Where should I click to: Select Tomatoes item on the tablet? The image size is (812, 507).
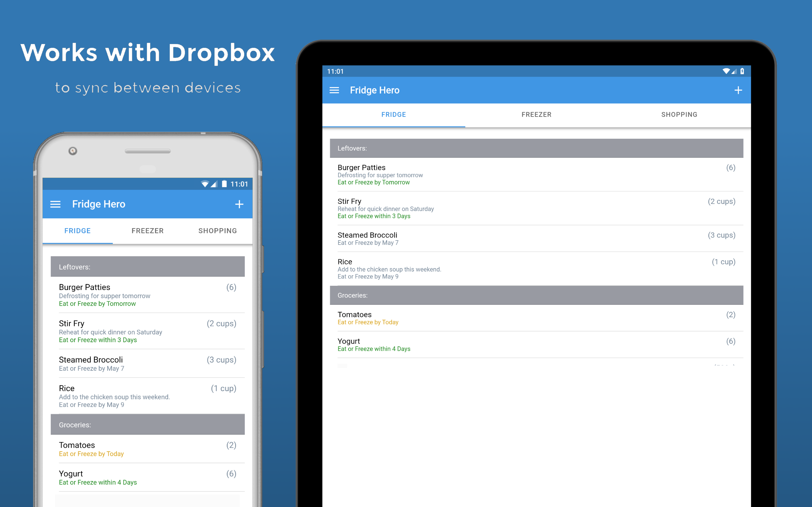[x=536, y=318]
